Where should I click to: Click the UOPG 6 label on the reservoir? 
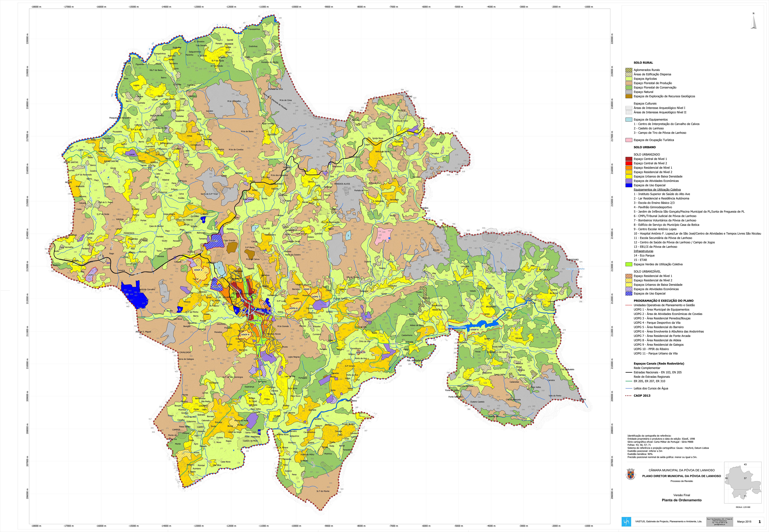(x=474, y=329)
